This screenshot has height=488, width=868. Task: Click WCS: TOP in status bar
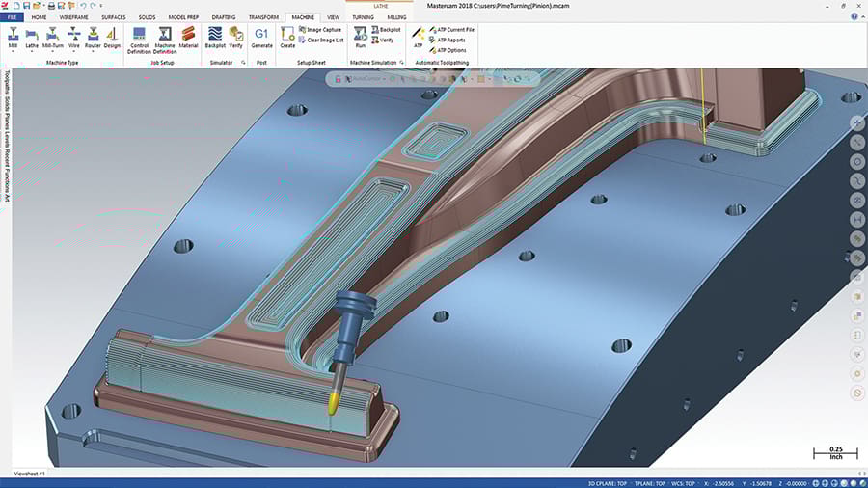point(683,483)
